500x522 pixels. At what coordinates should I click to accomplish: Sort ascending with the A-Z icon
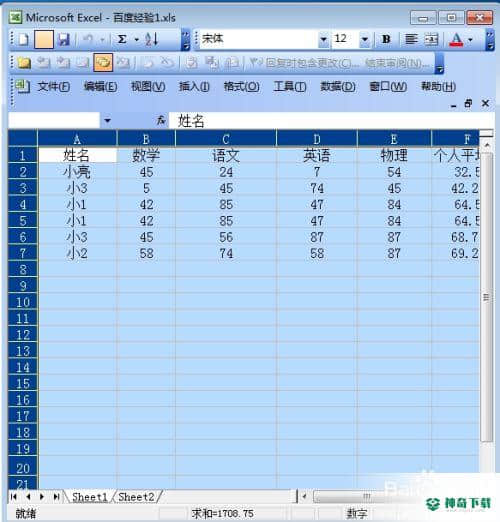pos(152,39)
